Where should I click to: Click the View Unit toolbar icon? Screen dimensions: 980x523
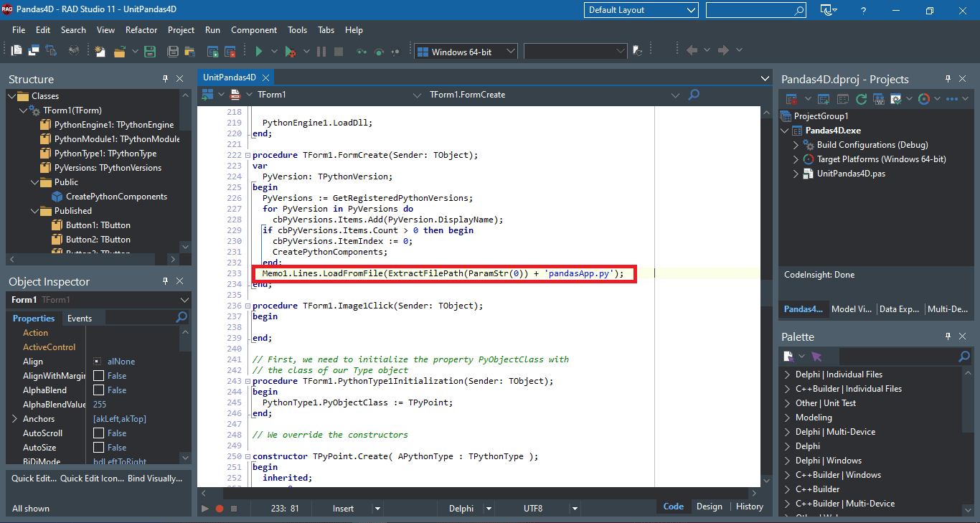click(x=17, y=51)
